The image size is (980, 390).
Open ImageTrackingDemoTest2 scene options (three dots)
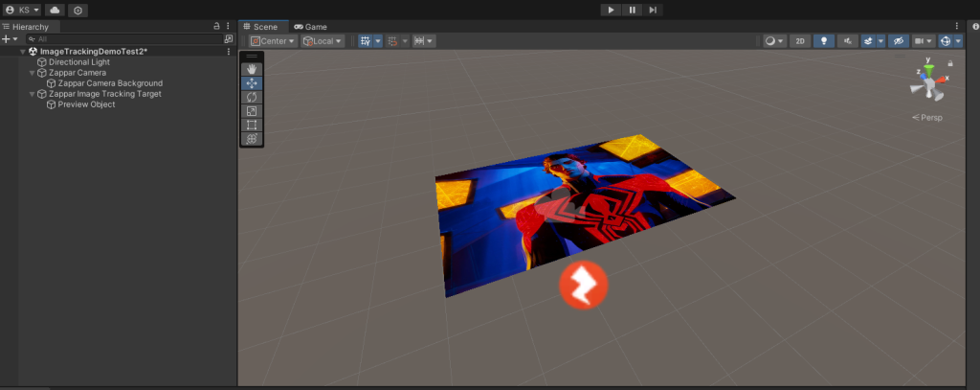pyautogui.click(x=228, y=52)
